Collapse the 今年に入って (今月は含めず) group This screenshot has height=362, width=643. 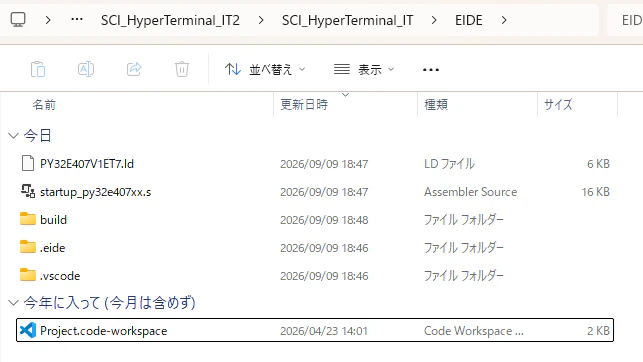[14, 303]
